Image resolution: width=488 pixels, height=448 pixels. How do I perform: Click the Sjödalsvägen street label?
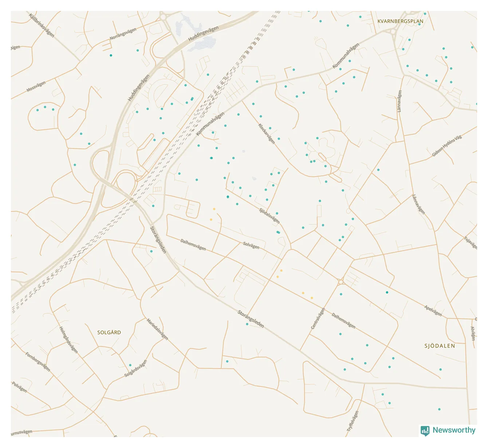269,216
